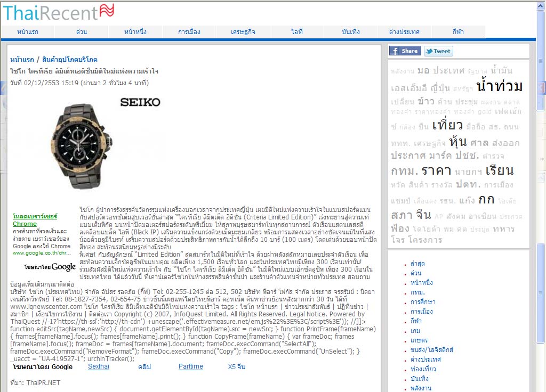Go to หน้าแรก breadcrumb link
546x392 pixels.
(22, 60)
